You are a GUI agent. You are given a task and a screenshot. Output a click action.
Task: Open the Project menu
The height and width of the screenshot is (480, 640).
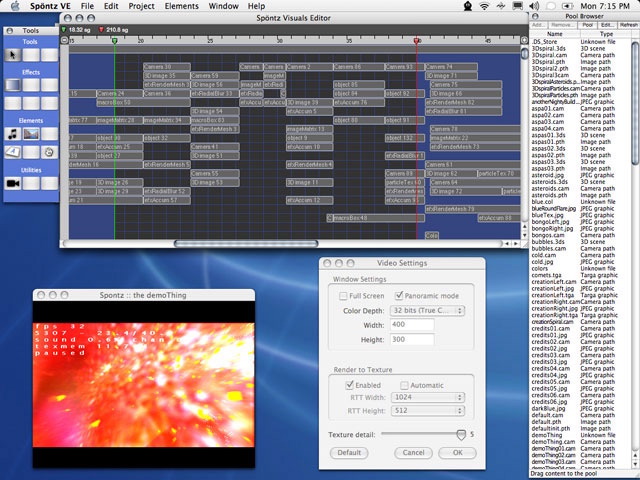pos(141,6)
